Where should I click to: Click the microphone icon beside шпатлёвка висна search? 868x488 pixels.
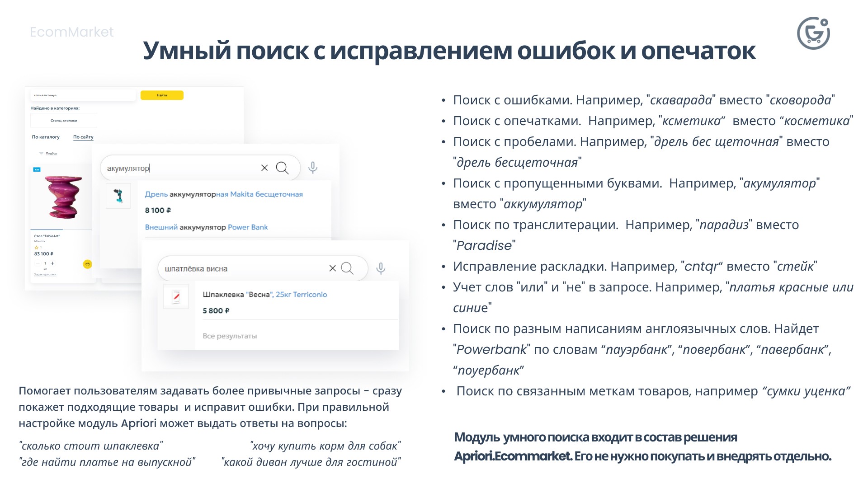coord(381,268)
